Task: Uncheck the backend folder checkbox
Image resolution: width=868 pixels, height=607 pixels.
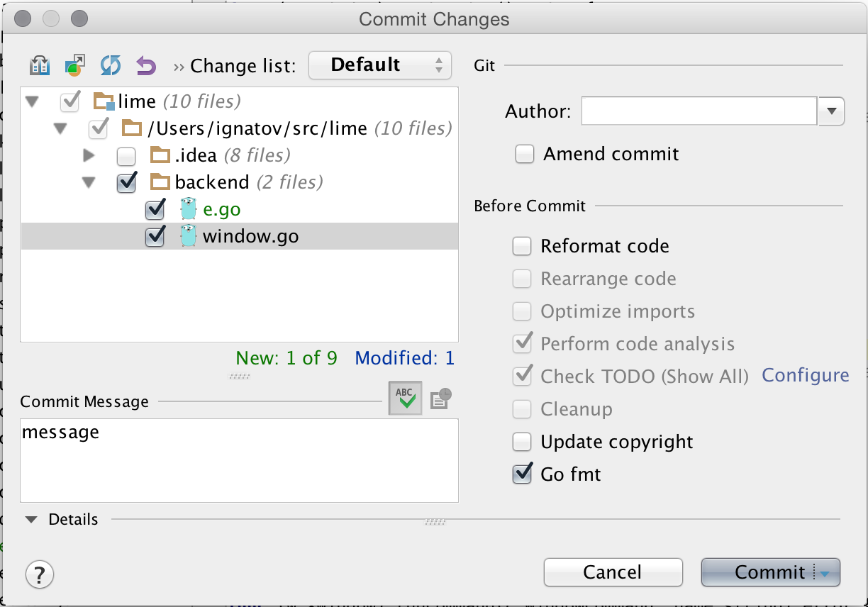Action: click(126, 182)
